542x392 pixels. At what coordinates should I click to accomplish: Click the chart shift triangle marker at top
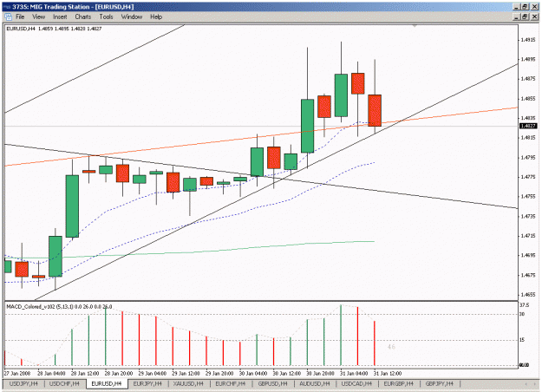tap(415, 25)
